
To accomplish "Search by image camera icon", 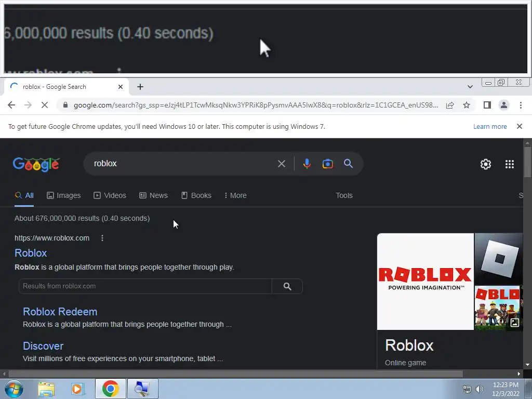I will click(328, 164).
